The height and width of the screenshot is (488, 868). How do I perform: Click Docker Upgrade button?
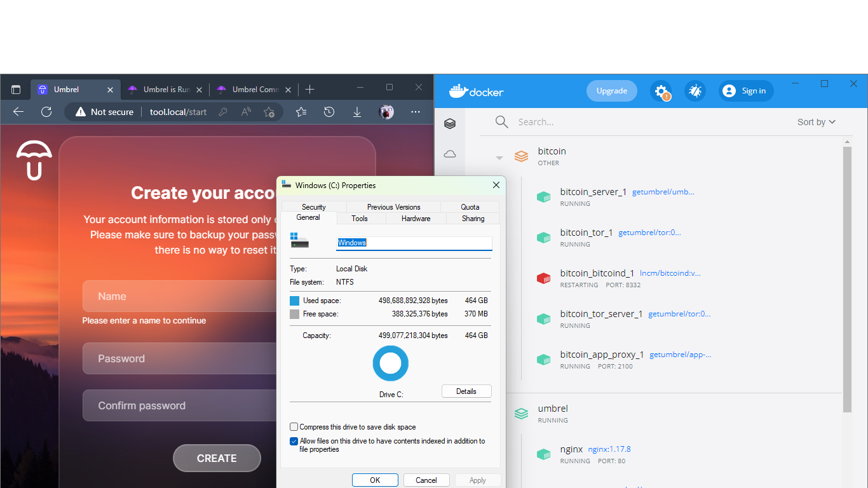point(612,91)
